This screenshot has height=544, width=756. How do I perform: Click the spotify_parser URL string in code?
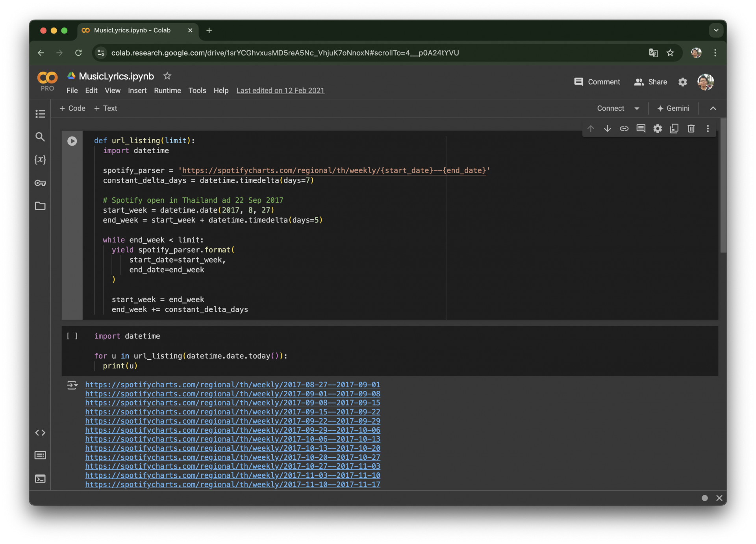[334, 170]
